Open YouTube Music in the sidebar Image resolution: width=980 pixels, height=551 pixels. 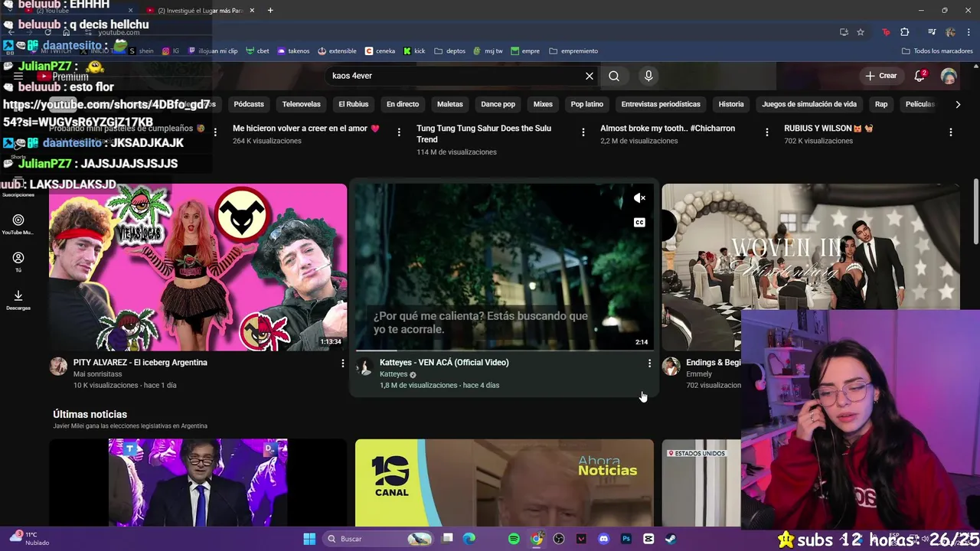tap(18, 224)
